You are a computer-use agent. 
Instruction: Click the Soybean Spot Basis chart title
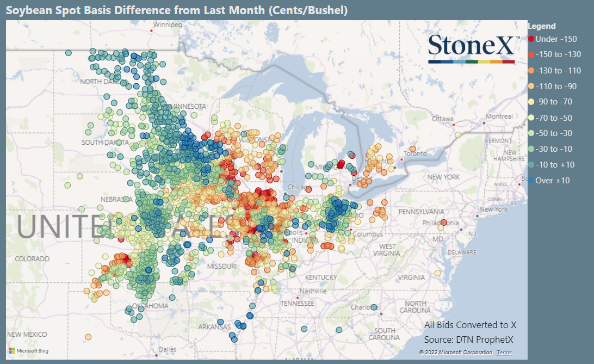pos(177,10)
